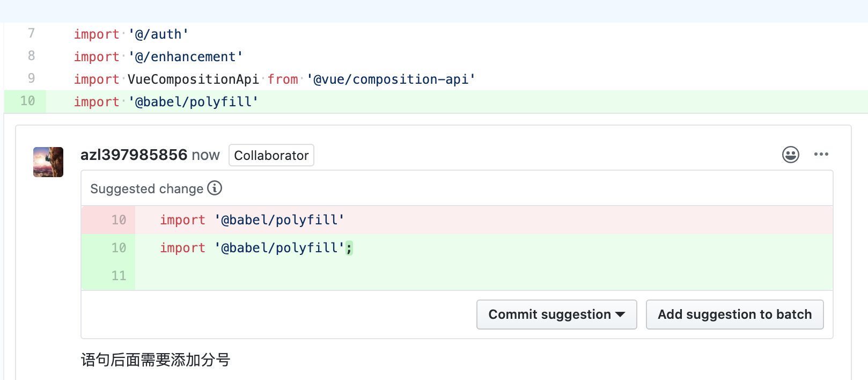Click line number 9 in the diff
Image resolution: width=868 pixels, height=380 pixels.
[31, 78]
